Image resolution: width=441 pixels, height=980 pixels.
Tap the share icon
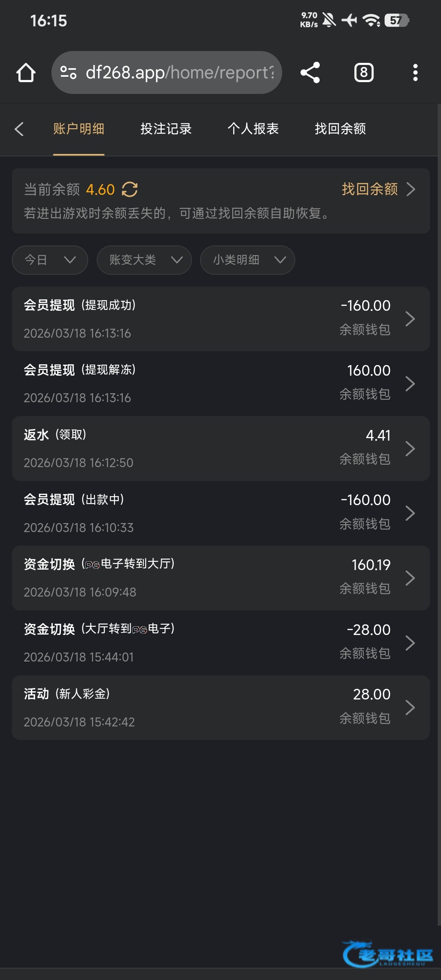(x=310, y=73)
